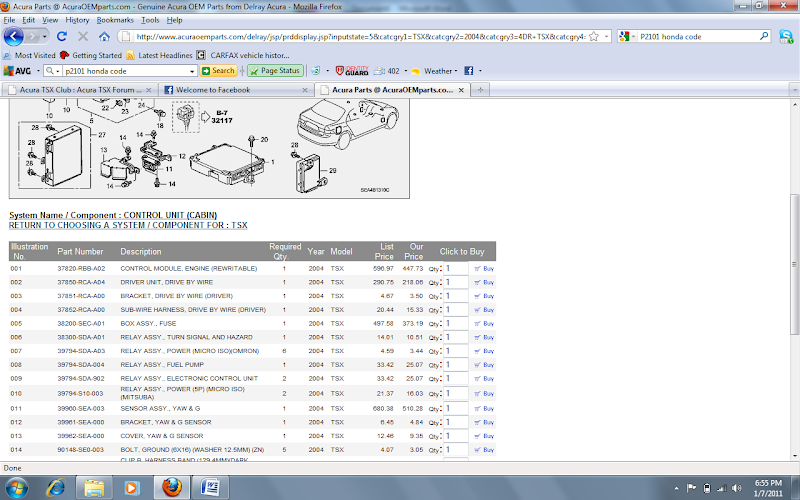Screen dimensions: 800x500
Task: Open the Identity Guard icon
Action: 352,71
